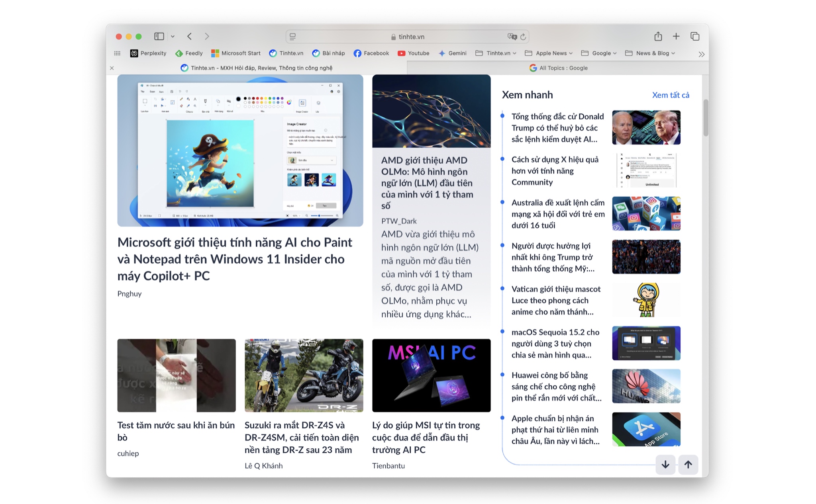
Task: Open a new tab with plus icon
Action: pos(676,36)
